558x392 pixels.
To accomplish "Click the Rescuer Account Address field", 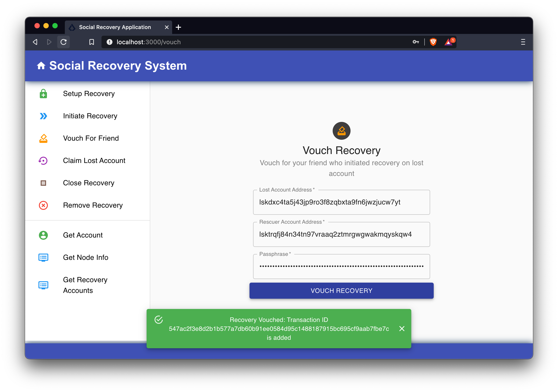I will point(341,234).
